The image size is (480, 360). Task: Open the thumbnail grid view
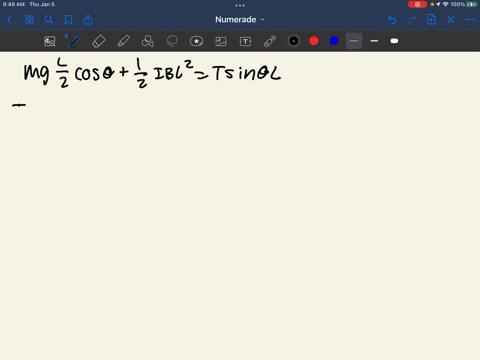pyautogui.click(x=29, y=20)
